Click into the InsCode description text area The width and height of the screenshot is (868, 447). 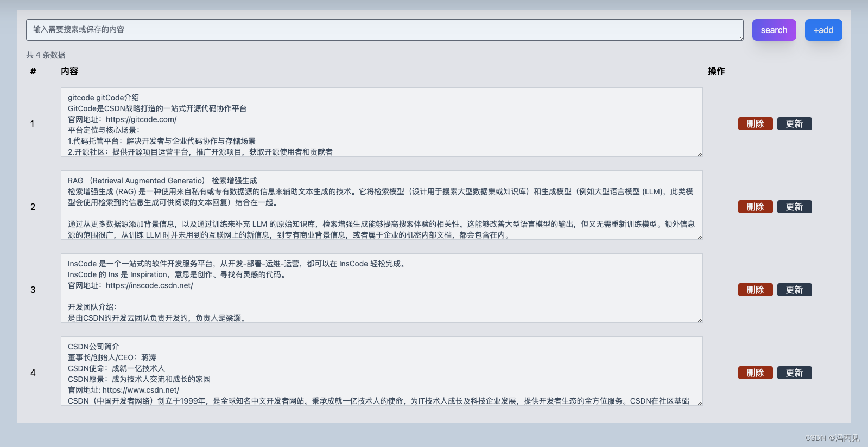382,288
